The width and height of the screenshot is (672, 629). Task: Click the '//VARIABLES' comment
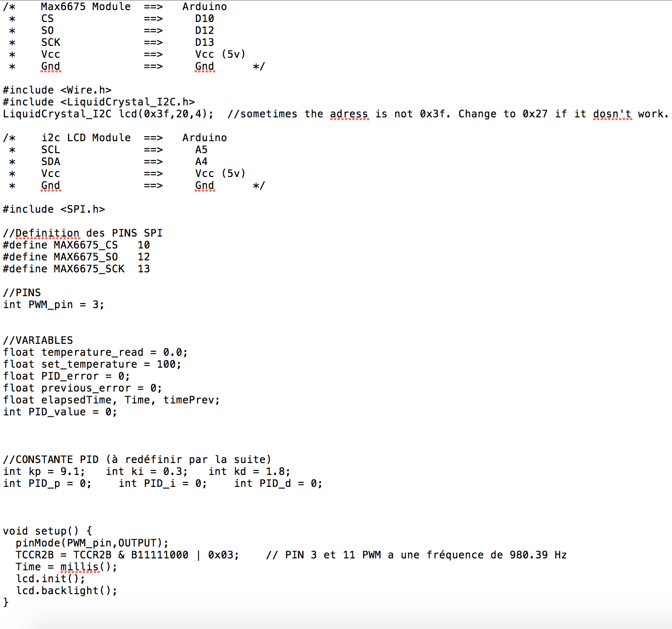pos(38,341)
